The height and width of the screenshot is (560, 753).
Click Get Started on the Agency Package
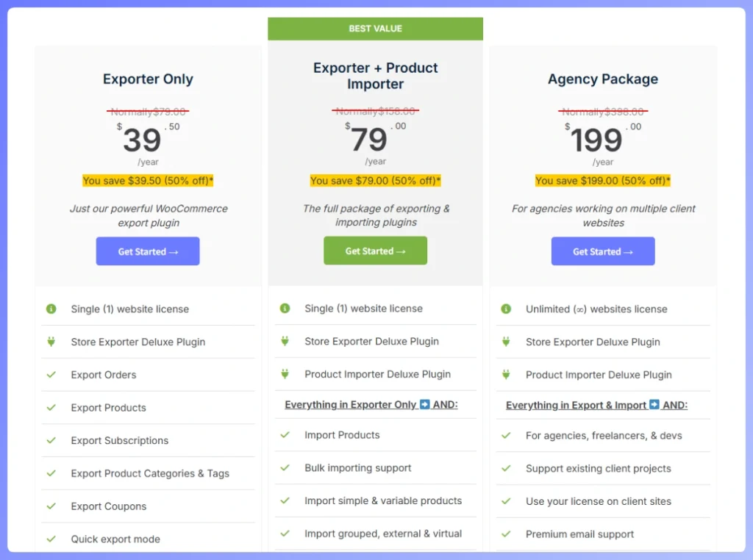pyautogui.click(x=602, y=251)
